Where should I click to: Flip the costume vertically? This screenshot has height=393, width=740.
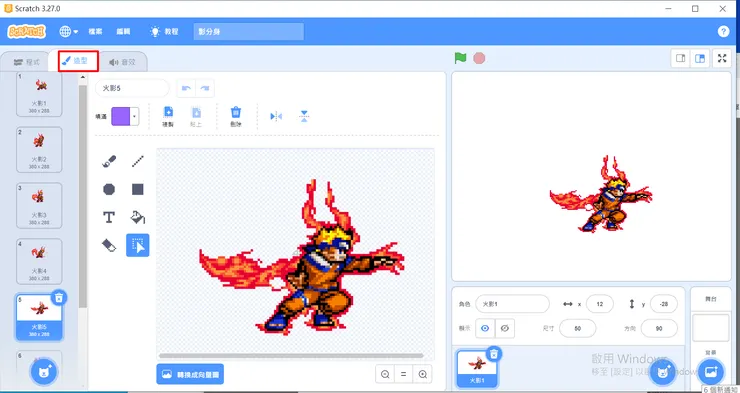coord(304,116)
